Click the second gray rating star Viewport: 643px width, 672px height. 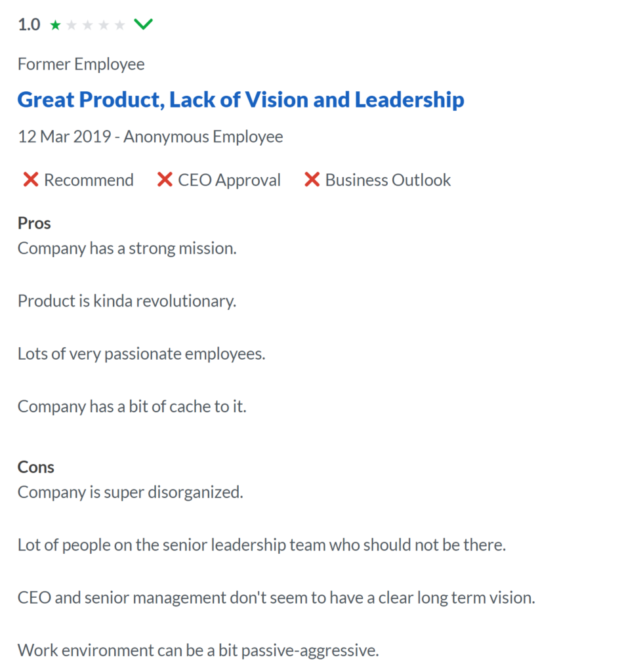72,26
